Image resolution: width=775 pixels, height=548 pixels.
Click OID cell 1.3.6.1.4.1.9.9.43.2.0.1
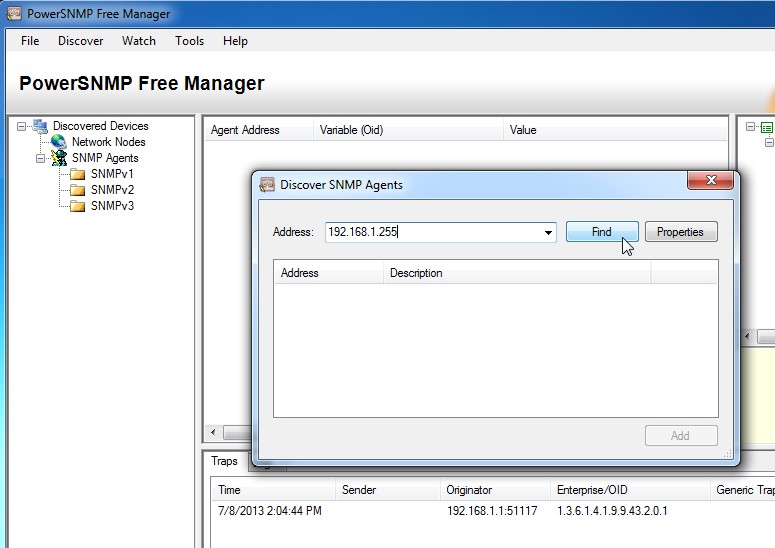click(x=612, y=510)
